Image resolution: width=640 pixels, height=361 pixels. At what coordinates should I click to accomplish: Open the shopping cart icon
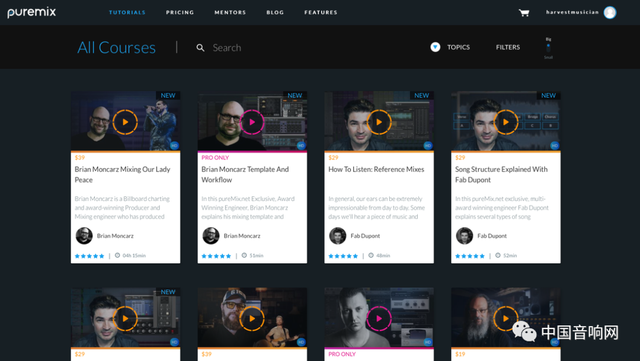524,13
